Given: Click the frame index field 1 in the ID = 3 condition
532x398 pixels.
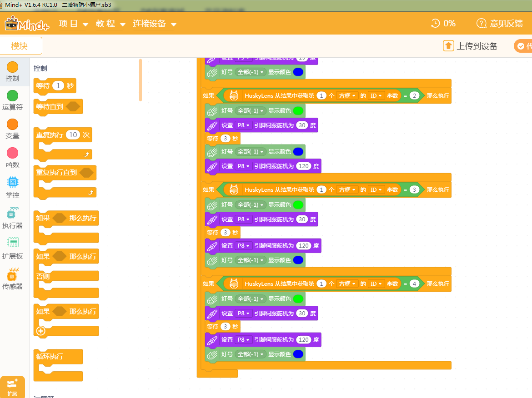Looking at the screenshot, I should 321,189.
